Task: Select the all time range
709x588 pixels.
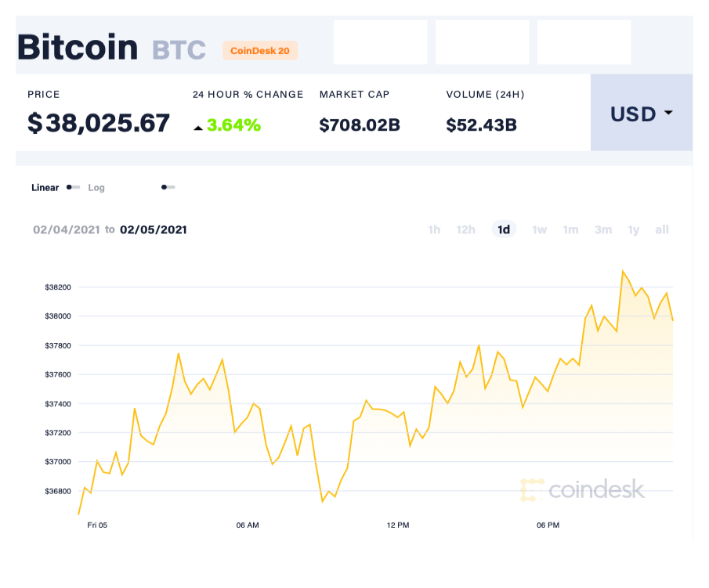Action: [x=662, y=229]
